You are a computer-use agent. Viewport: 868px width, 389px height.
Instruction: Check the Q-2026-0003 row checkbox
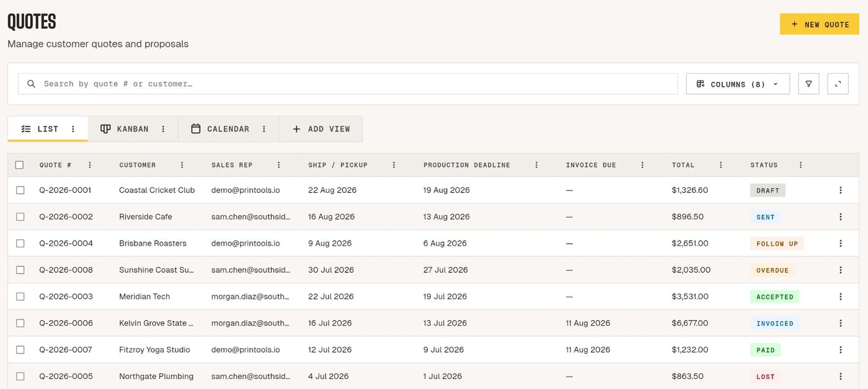[20, 297]
